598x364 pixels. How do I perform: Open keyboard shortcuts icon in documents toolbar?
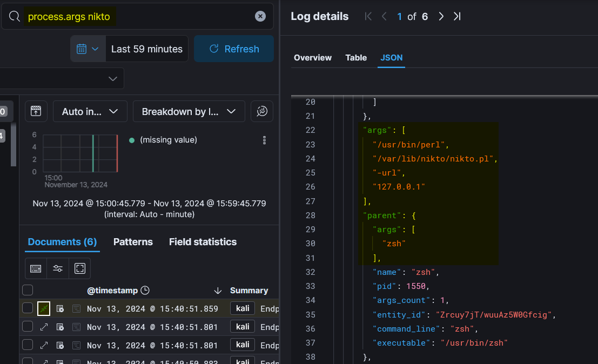point(36,268)
